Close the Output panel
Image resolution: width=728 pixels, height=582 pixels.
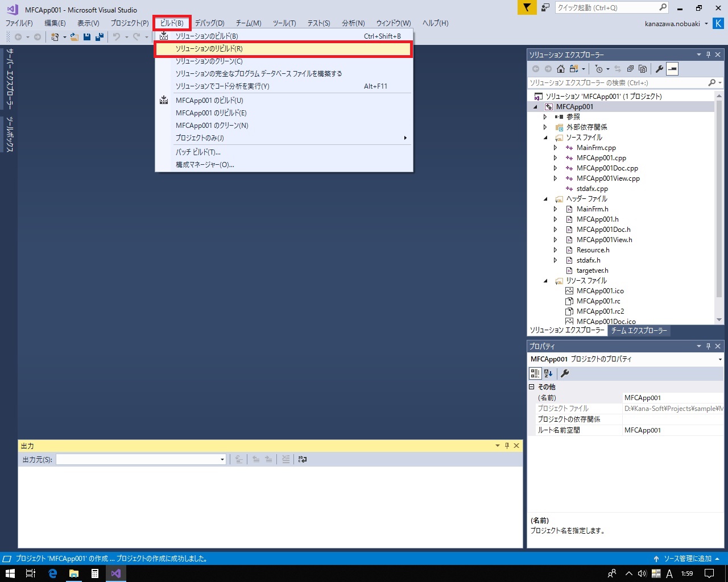(x=516, y=446)
